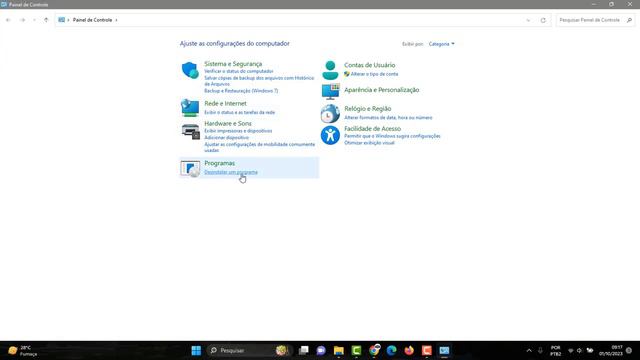The image size is (640, 360).
Task: Open Contas de Usuário heading
Action: pos(369,65)
